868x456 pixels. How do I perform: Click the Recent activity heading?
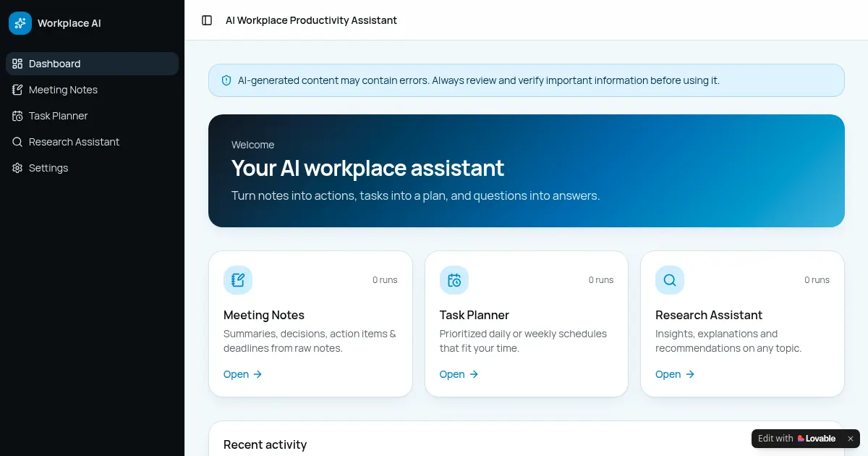click(265, 444)
